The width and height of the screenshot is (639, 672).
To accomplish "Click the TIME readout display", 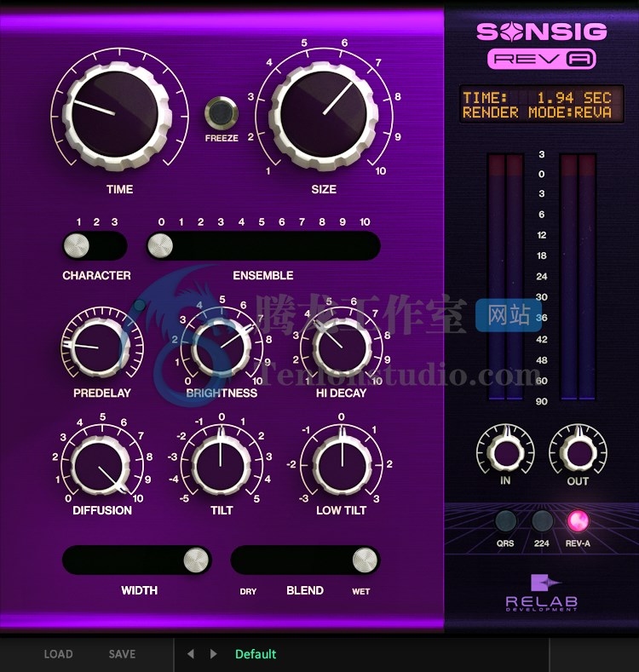I will click(537, 98).
